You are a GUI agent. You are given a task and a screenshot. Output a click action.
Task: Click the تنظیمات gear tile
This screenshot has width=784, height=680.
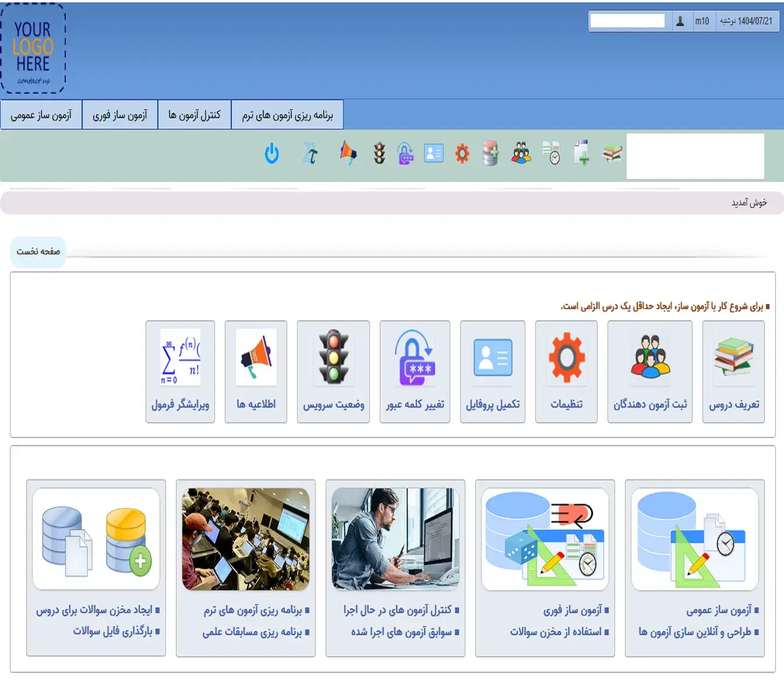click(x=566, y=370)
